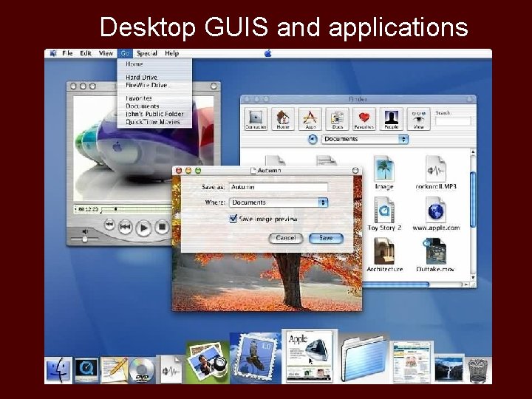The image size is (532, 399).
Task: Open Favorites heart icon in Finder
Action: coord(364,119)
